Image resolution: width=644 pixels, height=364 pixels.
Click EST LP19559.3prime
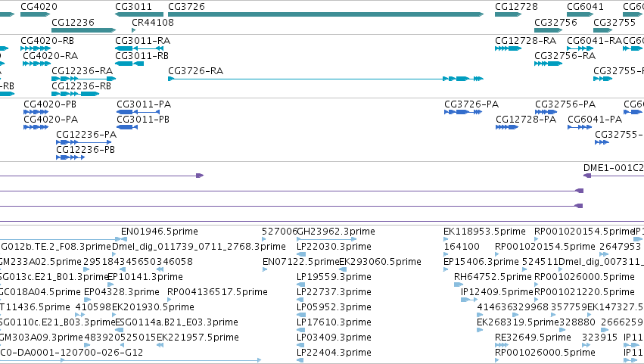point(334,276)
